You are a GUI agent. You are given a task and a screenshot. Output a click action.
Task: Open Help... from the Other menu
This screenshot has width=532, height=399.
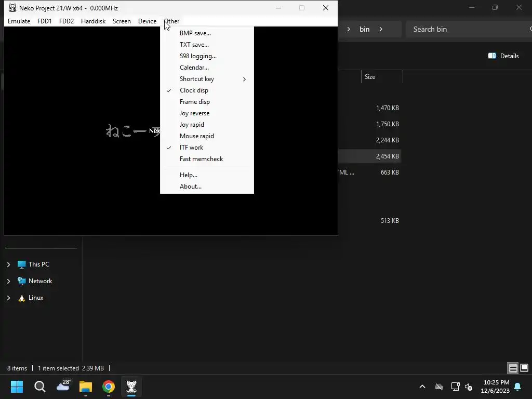(207, 175)
